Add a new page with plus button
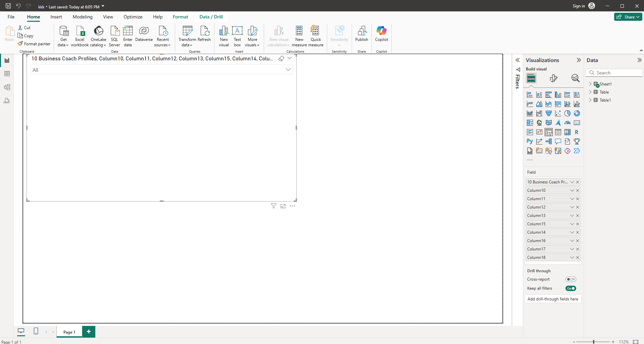The height and width of the screenshot is (344, 644). [89, 332]
